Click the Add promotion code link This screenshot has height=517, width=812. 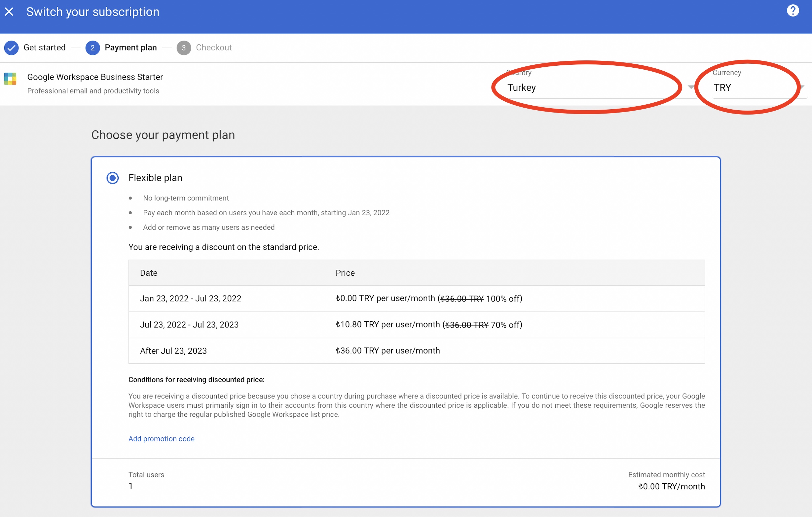(161, 438)
